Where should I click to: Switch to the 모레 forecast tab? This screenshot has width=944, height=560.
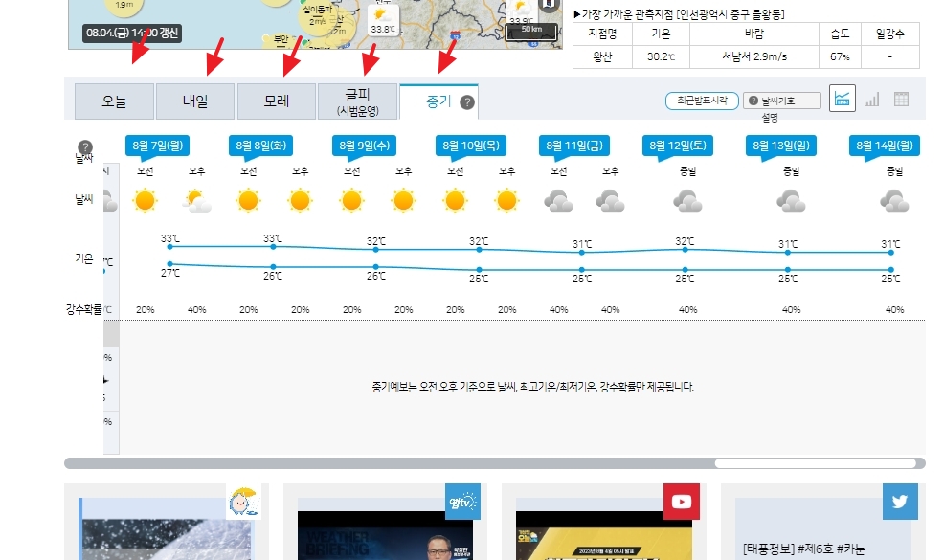point(275,101)
